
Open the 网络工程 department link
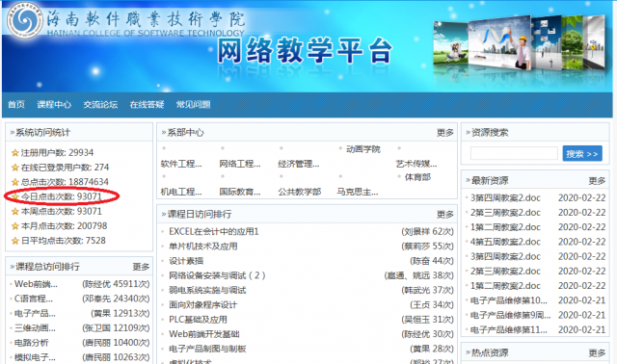pos(240,164)
